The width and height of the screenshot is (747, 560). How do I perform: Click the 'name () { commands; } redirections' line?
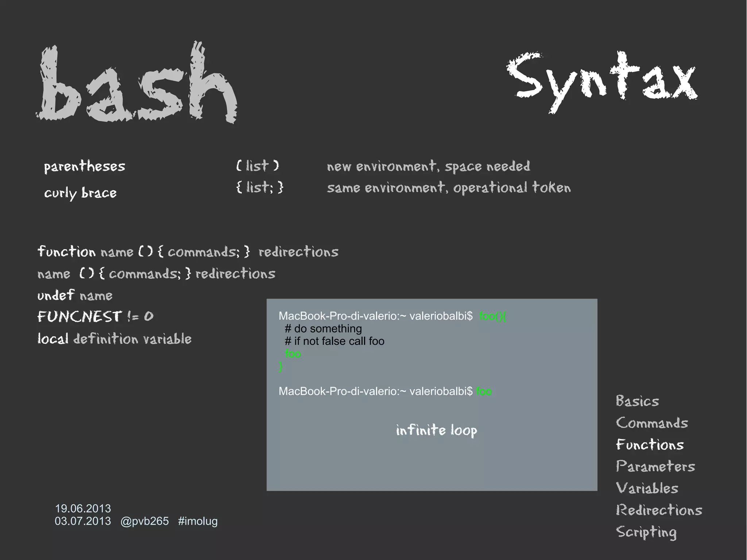tap(156, 273)
